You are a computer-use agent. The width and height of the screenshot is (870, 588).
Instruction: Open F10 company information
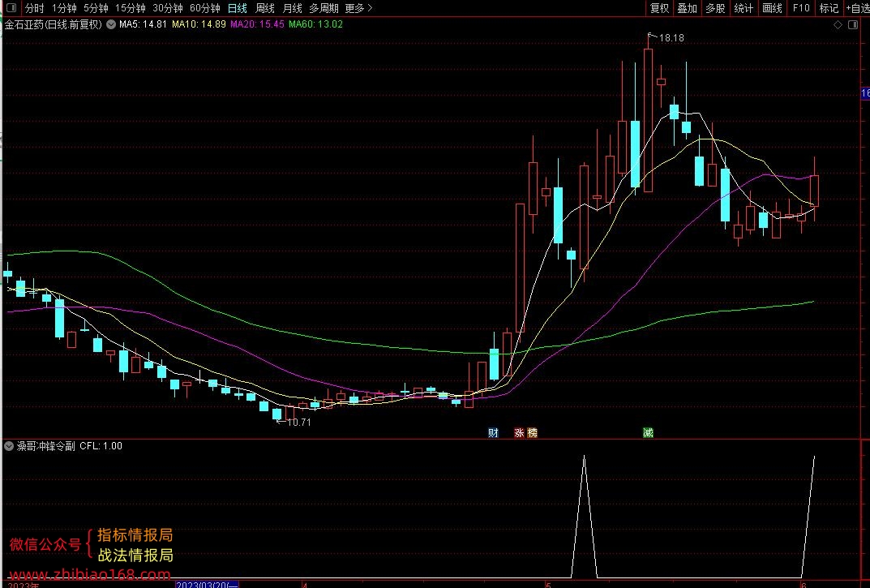[x=801, y=8]
